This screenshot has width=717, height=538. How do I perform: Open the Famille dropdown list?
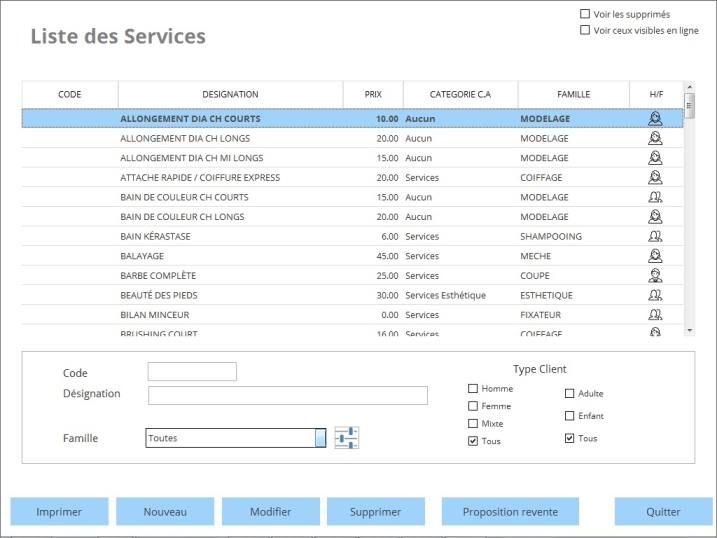click(320, 438)
